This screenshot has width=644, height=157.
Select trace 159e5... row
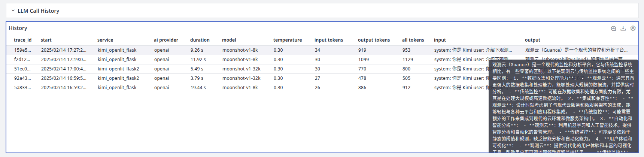(x=322, y=50)
